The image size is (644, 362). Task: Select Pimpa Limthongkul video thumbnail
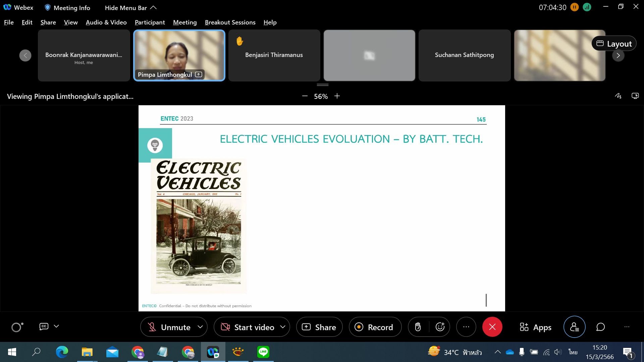[179, 56]
